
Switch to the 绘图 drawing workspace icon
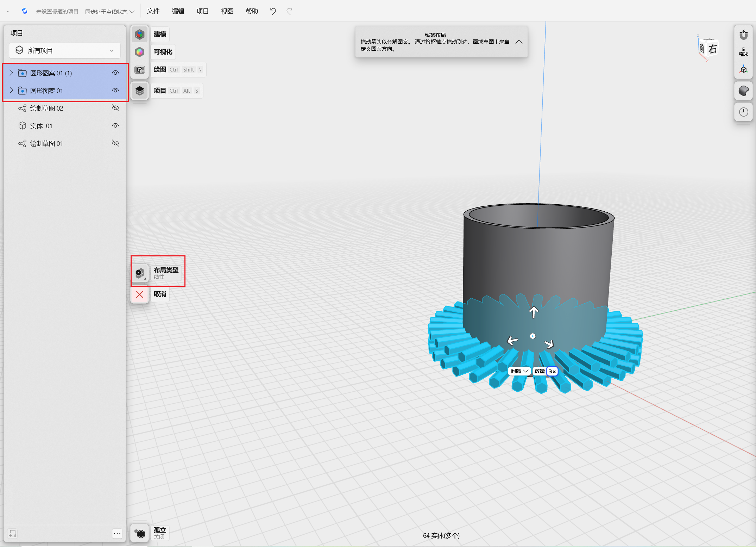click(140, 70)
